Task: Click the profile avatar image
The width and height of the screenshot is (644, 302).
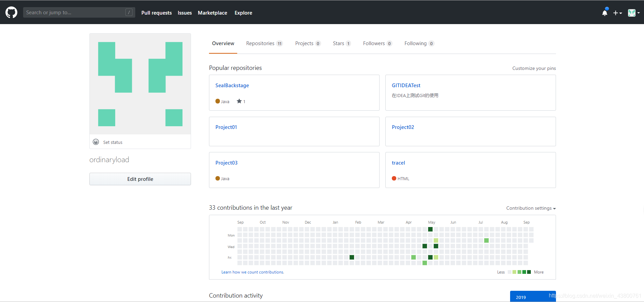Action: 140,84
